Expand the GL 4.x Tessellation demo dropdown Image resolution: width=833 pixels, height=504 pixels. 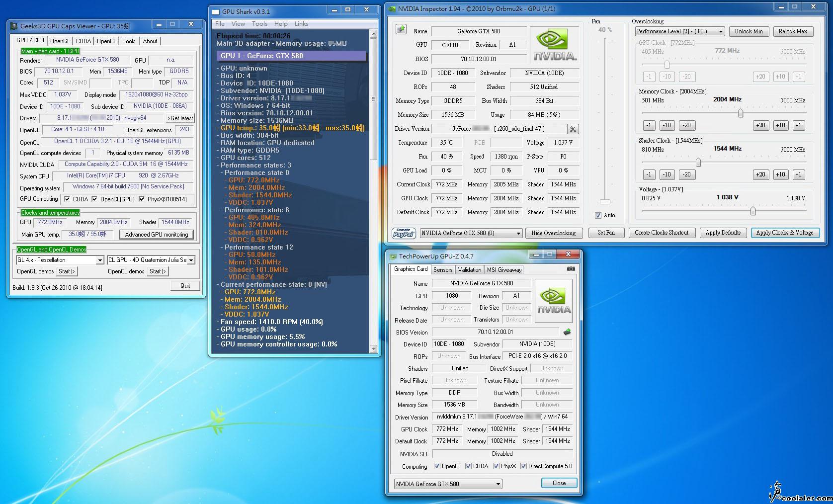99,260
